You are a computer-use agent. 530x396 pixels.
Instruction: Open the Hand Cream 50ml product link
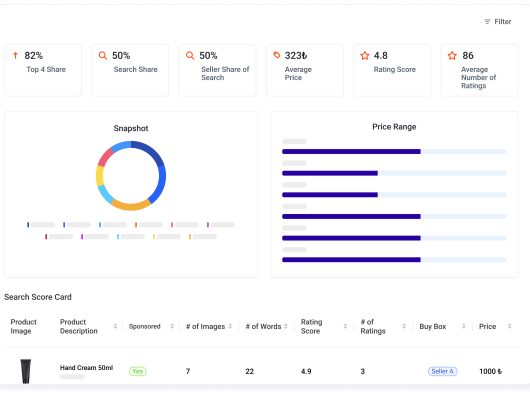click(87, 368)
